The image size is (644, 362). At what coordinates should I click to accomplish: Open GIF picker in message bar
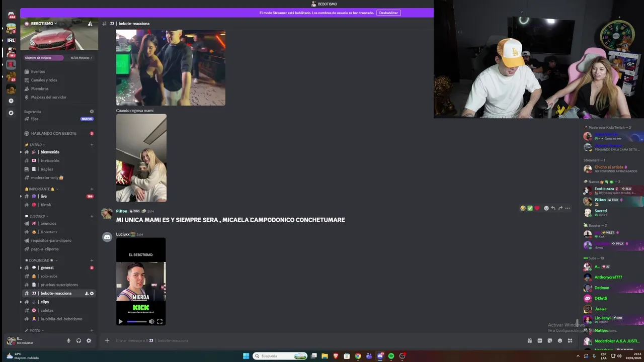pos(539,340)
